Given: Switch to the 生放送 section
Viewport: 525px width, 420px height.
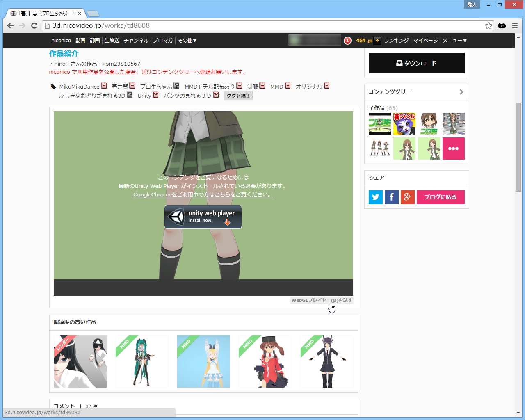Looking at the screenshot, I should click(x=112, y=40).
